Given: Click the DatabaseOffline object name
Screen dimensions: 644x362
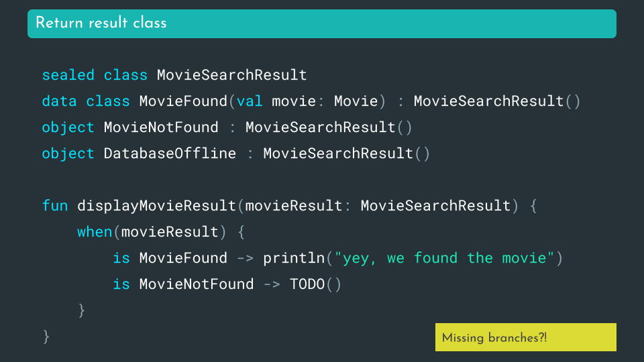Looking at the screenshot, I should [x=170, y=154].
